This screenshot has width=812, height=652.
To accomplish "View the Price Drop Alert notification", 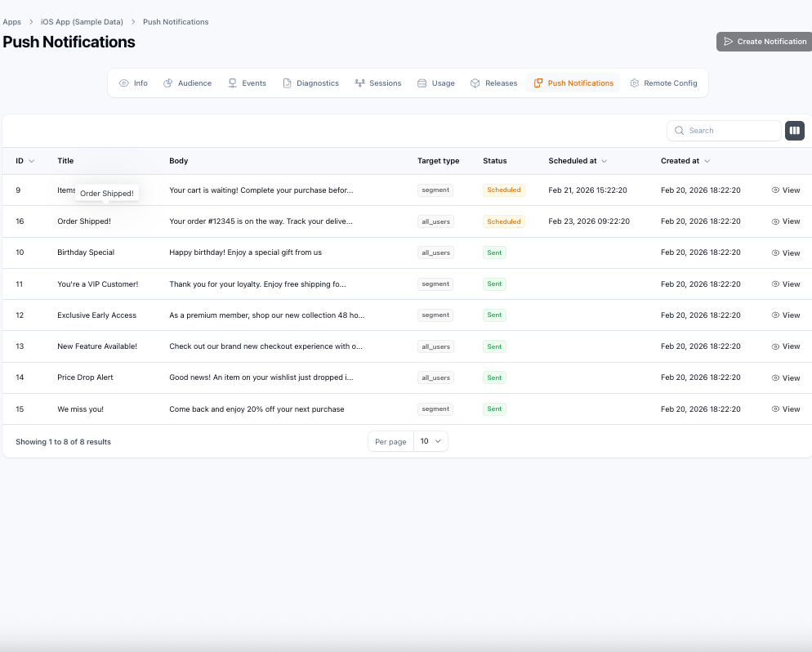I will coord(785,378).
